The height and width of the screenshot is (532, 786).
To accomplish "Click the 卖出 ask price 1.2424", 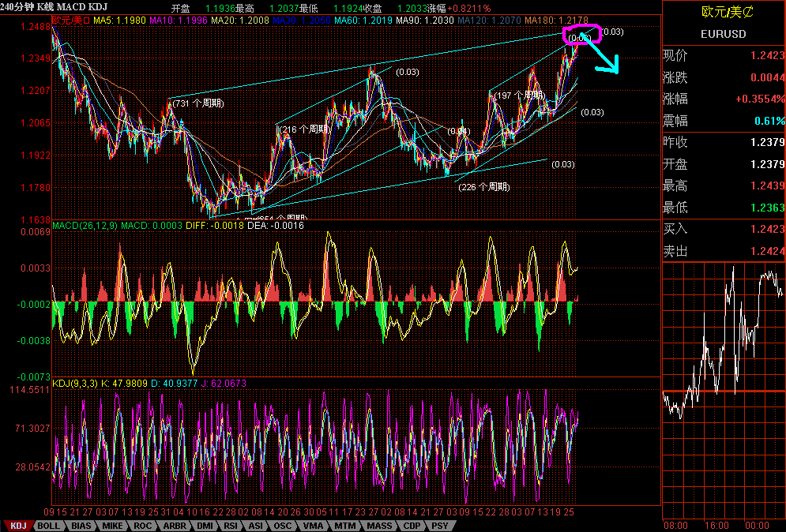I will 768,251.
